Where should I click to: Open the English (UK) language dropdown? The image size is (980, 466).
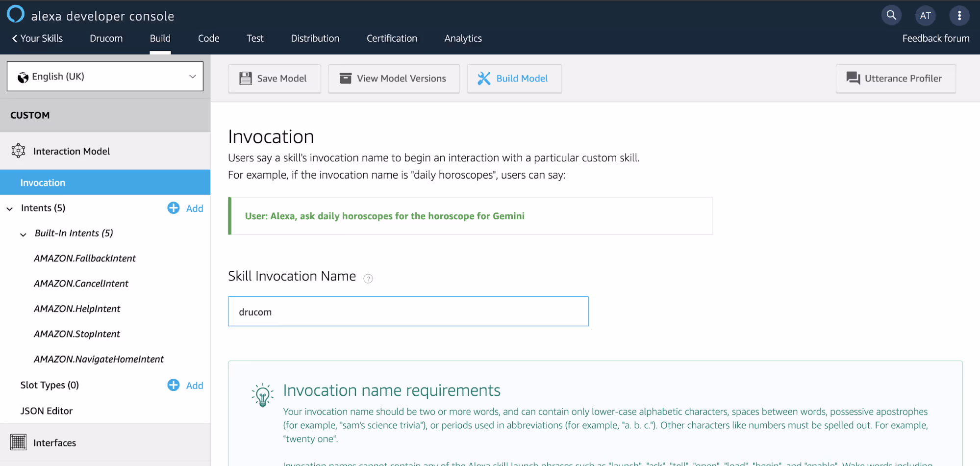point(105,76)
